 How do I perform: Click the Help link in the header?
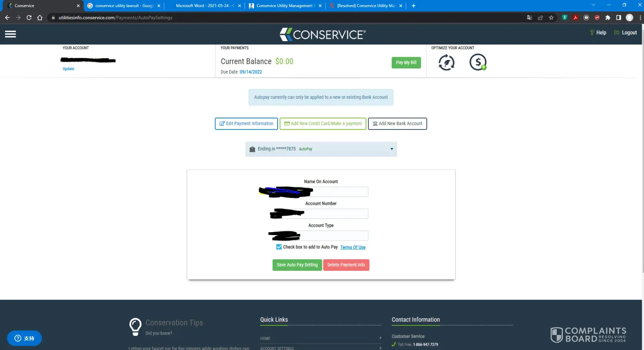(601, 33)
